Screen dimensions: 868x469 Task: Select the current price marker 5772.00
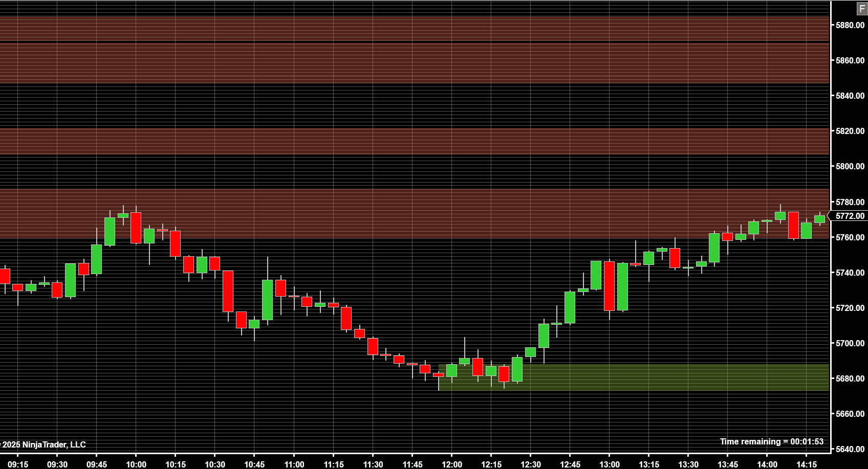[849, 216]
